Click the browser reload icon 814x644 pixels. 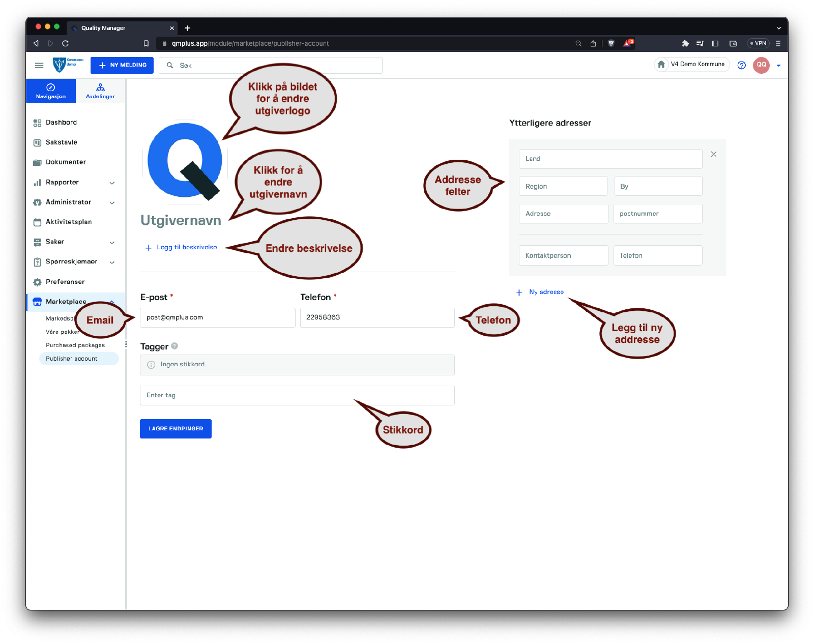(65, 43)
